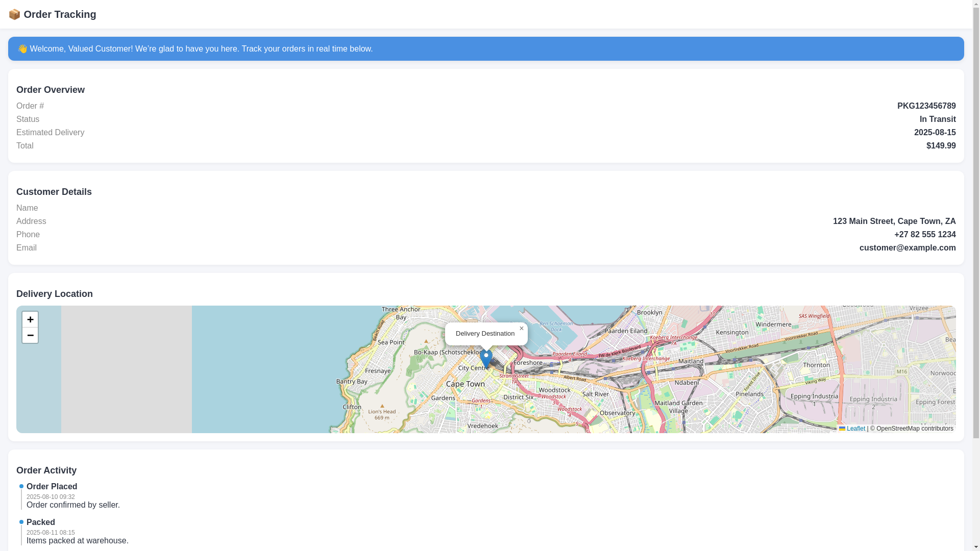Click the Order Activity heading
The image size is (980, 551).
pyautogui.click(x=46, y=470)
